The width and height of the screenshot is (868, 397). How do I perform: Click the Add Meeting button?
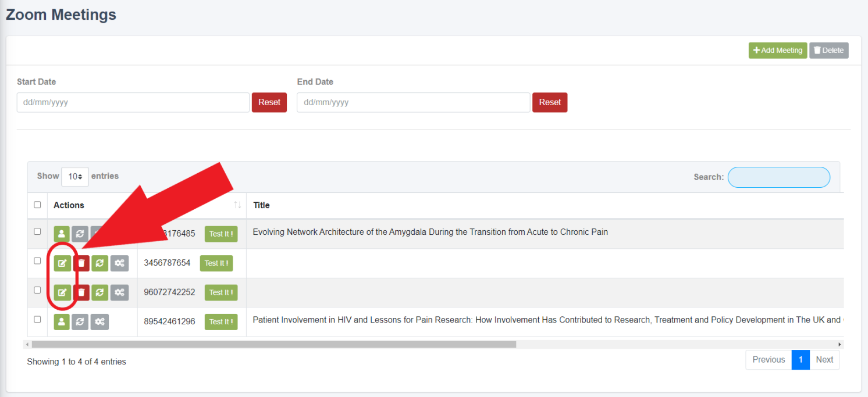pyautogui.click(x=778, y=51)
